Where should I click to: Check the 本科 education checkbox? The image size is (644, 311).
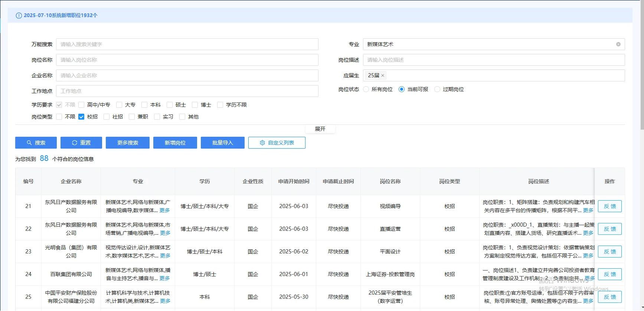click(144, 105)
